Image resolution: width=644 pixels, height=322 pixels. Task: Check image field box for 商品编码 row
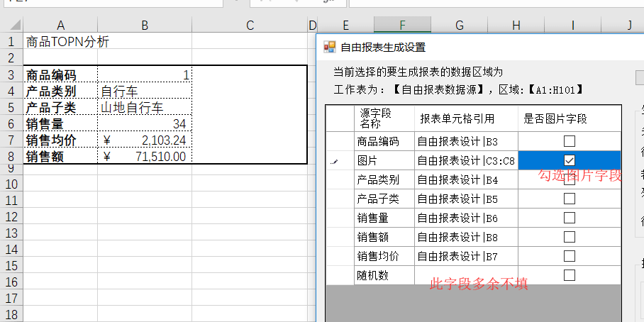click(570, 141)
